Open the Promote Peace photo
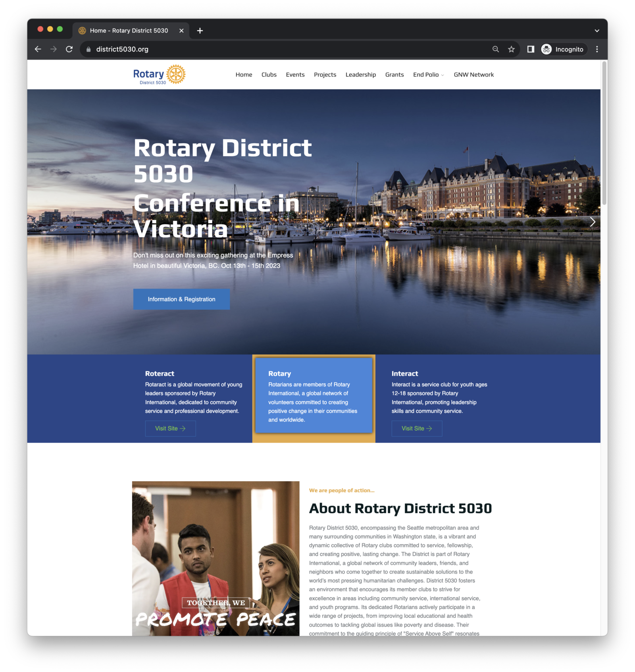Screen dimensions: 635x672 point(216,558)
